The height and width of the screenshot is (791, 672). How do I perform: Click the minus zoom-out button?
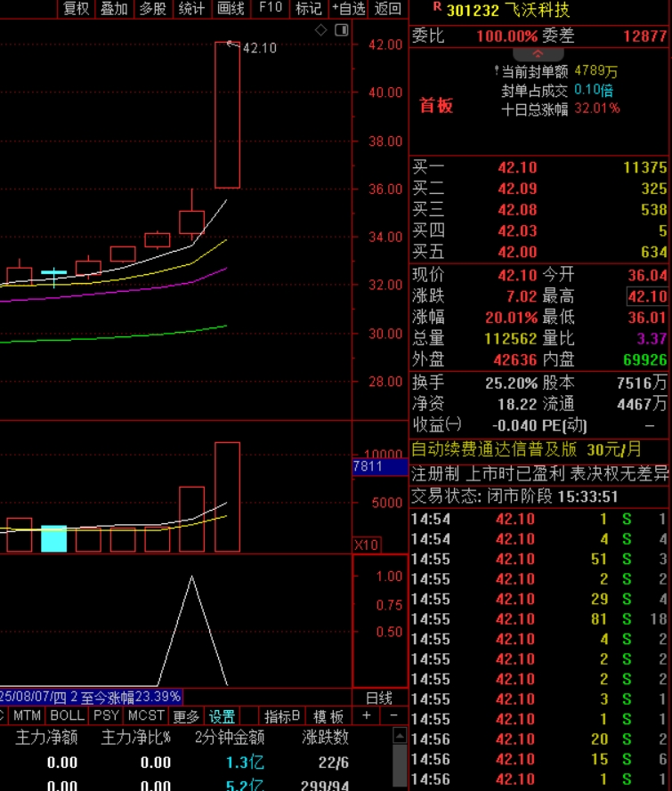(x=393, y=715)
